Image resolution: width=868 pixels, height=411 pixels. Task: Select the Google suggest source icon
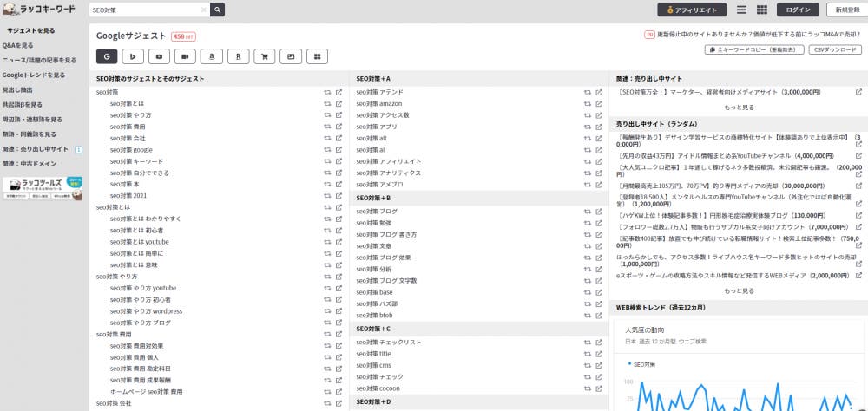click(107, 56)
